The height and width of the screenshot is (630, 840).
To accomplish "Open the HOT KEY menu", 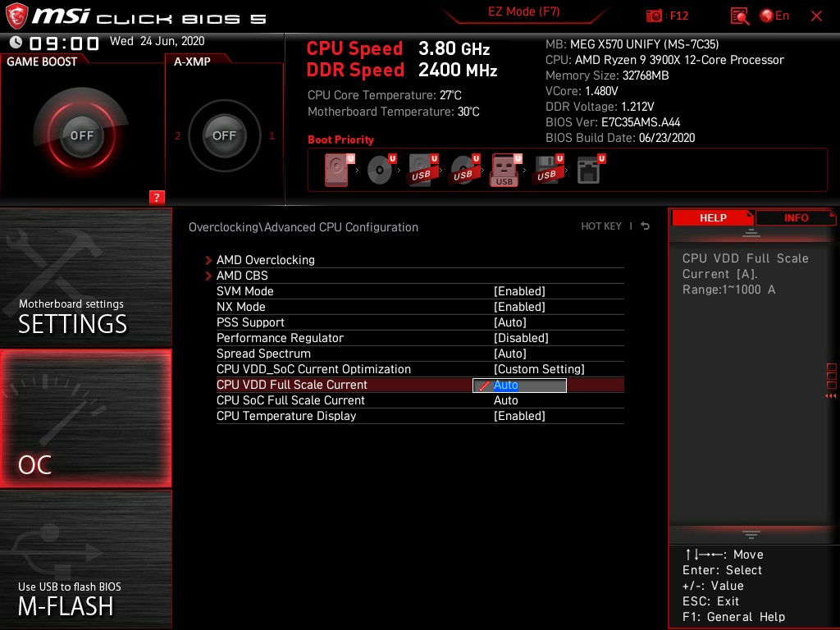I will 601,226.
